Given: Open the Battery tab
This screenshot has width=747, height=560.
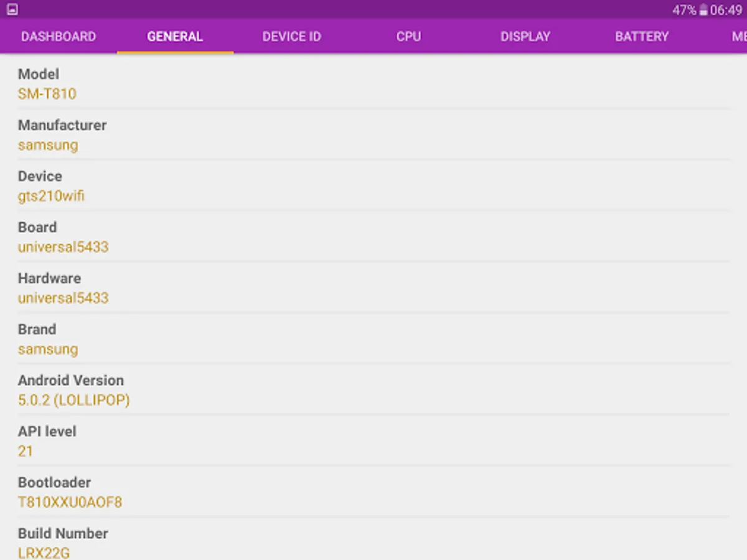Looking at the screenshot, I should (642, 36).
